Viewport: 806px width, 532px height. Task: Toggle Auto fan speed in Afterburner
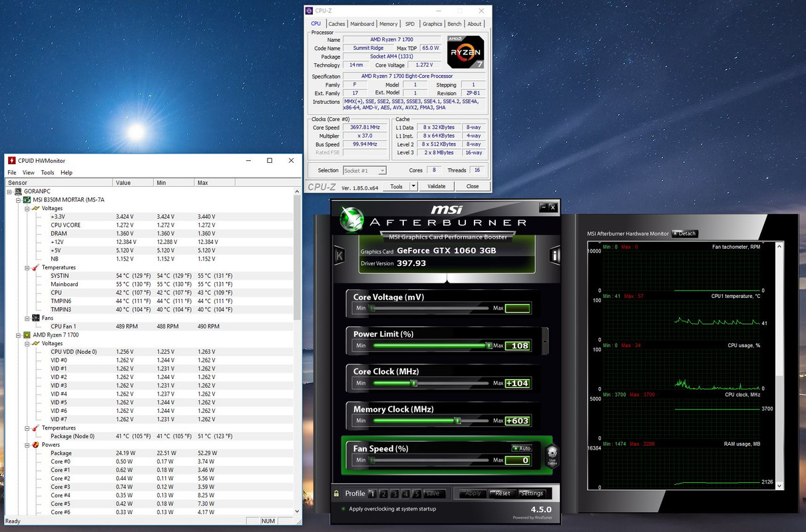click(522, 448)
